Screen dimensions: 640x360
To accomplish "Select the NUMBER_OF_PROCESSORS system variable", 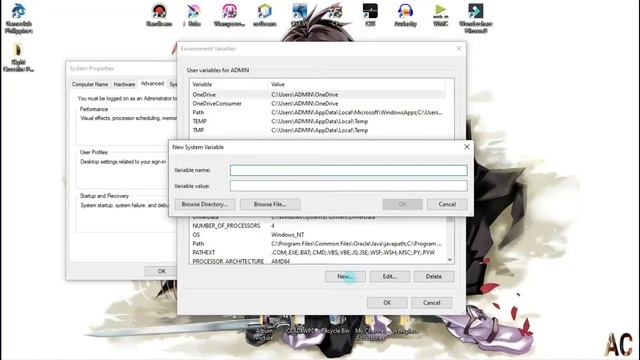I will click(318, 226).
